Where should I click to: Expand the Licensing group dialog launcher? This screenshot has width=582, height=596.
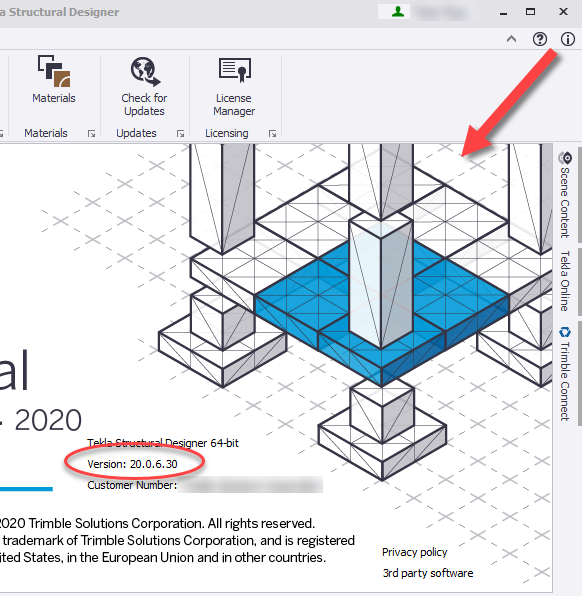(x=272, y=133)
